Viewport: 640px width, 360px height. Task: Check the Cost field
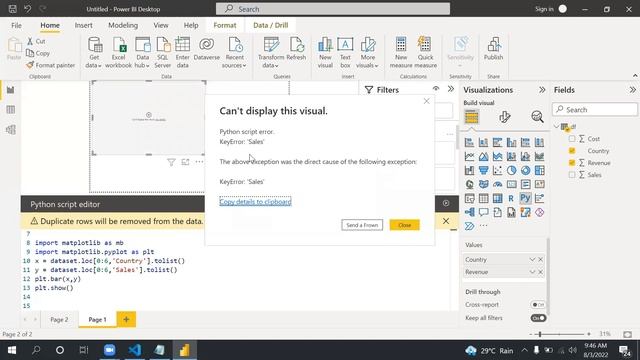tap(572, 139)
